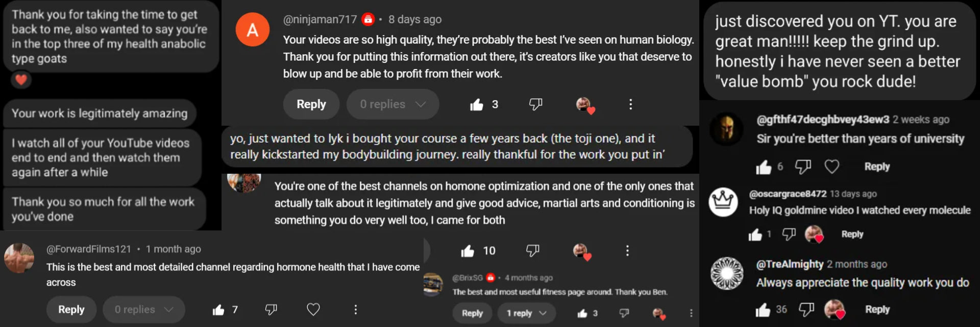Click the orange 'A' avatar of @ninjaman717

(x=253, y=30)
